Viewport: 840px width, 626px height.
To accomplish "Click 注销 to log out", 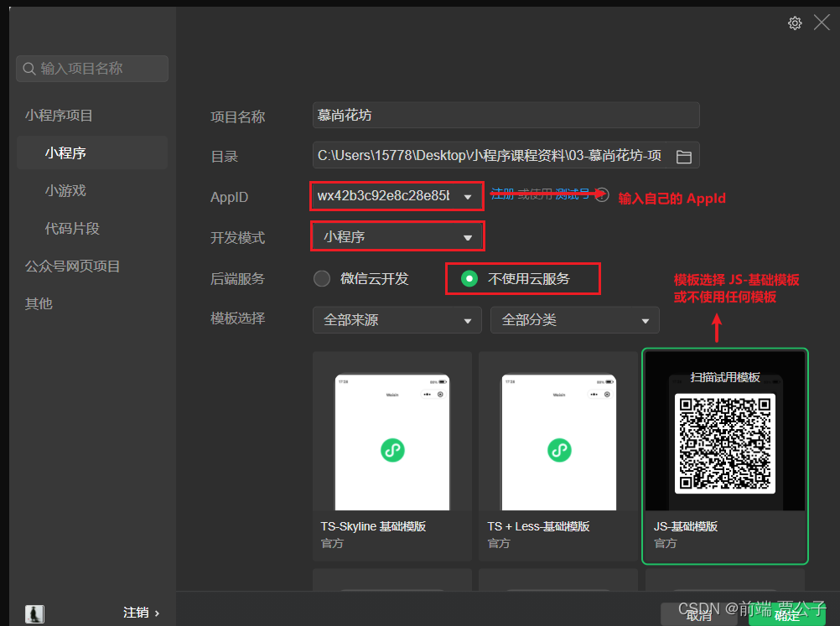I will pyautogui.click(x=137, y=613).
